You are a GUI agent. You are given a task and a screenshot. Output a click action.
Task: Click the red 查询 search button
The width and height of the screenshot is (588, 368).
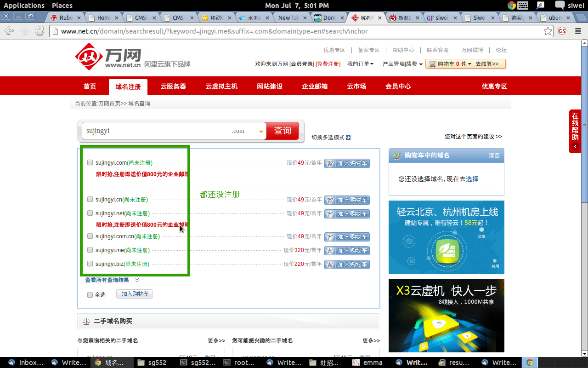[282, 131]
